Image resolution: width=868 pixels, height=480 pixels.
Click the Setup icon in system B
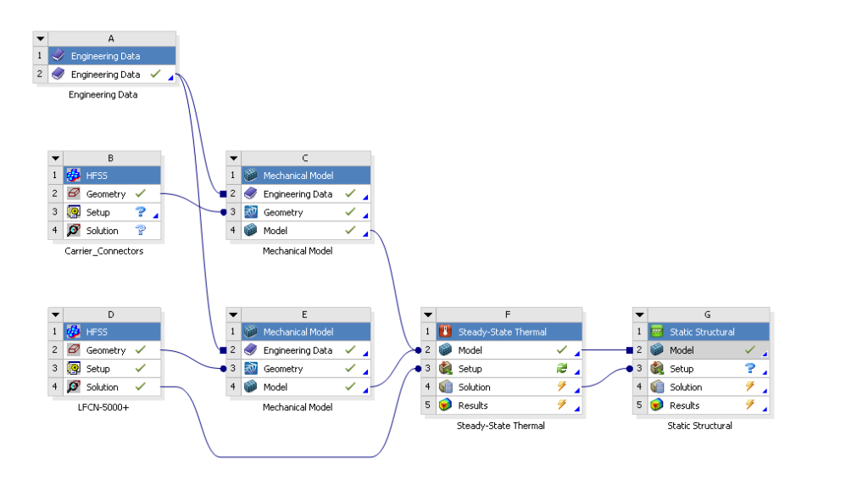[x=74, y=212]
